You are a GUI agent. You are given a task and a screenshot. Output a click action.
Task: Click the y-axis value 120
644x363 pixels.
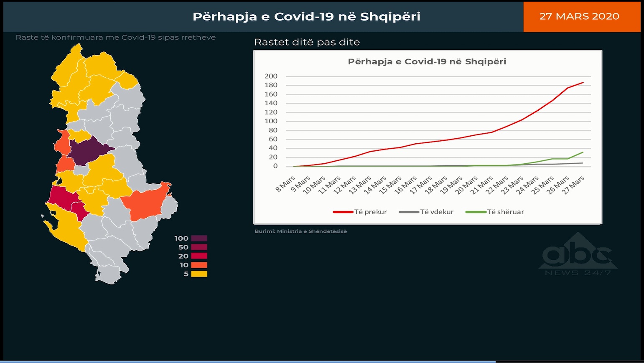click(x=271, y=112)
